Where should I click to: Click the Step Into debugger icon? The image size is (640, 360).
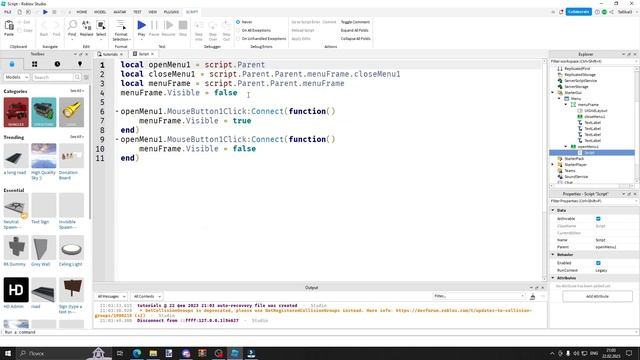[x=199, y=26]
